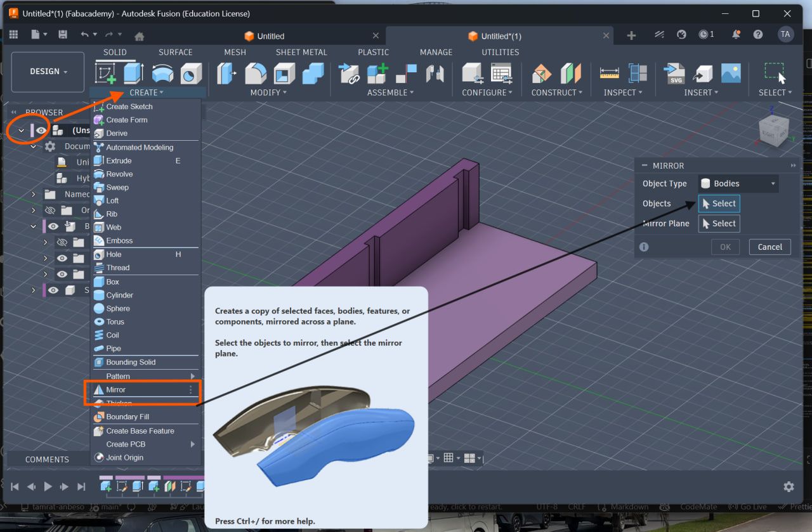Open the Change Parameters table icon

501,73
